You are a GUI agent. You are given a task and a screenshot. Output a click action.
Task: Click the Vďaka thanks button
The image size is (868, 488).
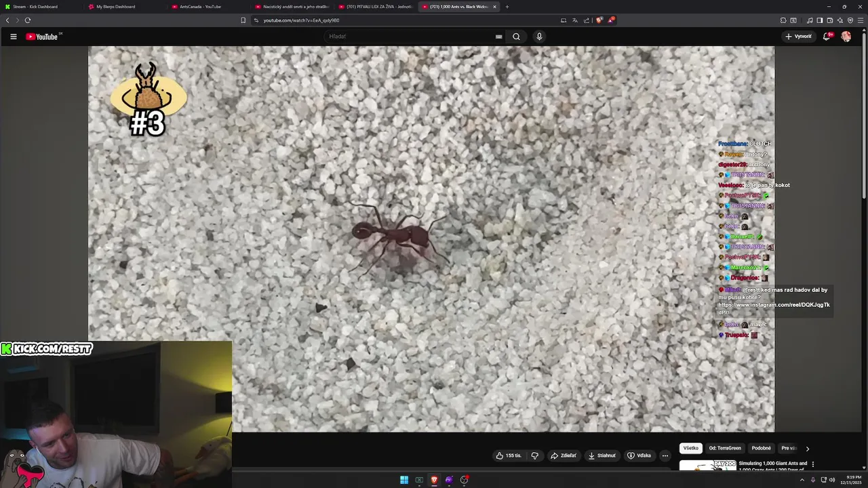tap(639, 455)
